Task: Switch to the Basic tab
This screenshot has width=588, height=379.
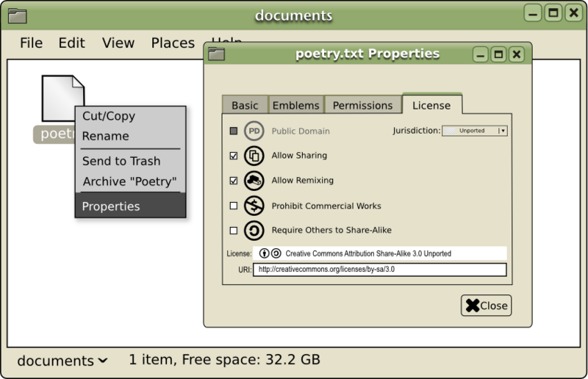Action: 245,105
